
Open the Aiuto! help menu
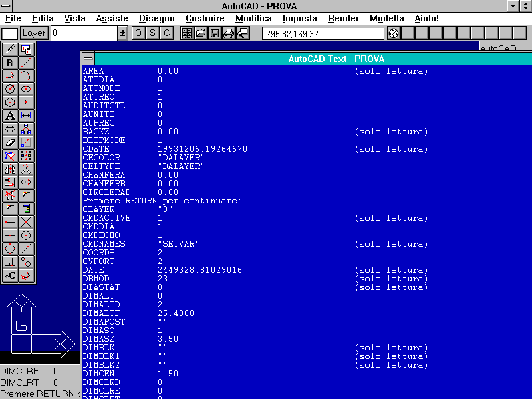426,19
